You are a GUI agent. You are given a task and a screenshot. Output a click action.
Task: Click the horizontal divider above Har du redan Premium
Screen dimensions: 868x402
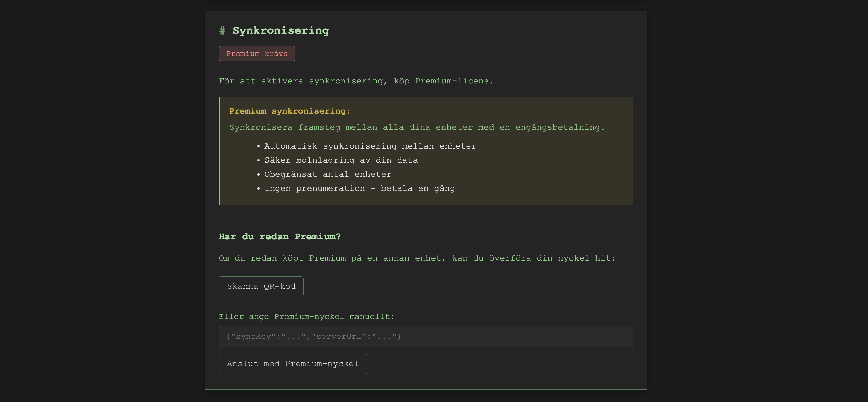click(x=426, y=218)
